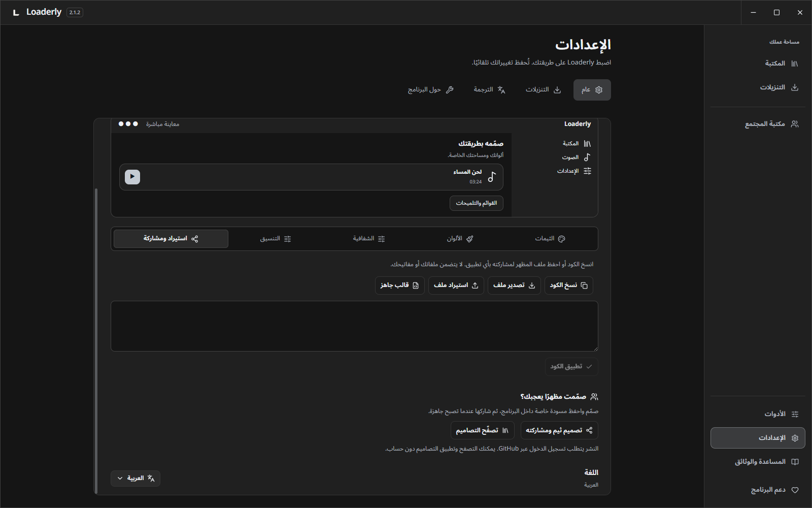
Task: Click the صمّمه بطريقتك preview heading
Action: click(481, 144)
